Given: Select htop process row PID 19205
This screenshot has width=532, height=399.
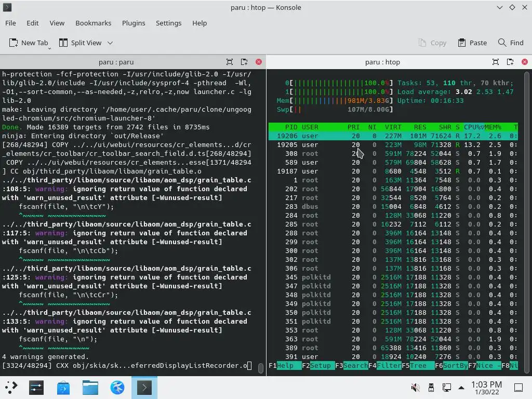Looking at the screenshot, I should coord(393,144).
